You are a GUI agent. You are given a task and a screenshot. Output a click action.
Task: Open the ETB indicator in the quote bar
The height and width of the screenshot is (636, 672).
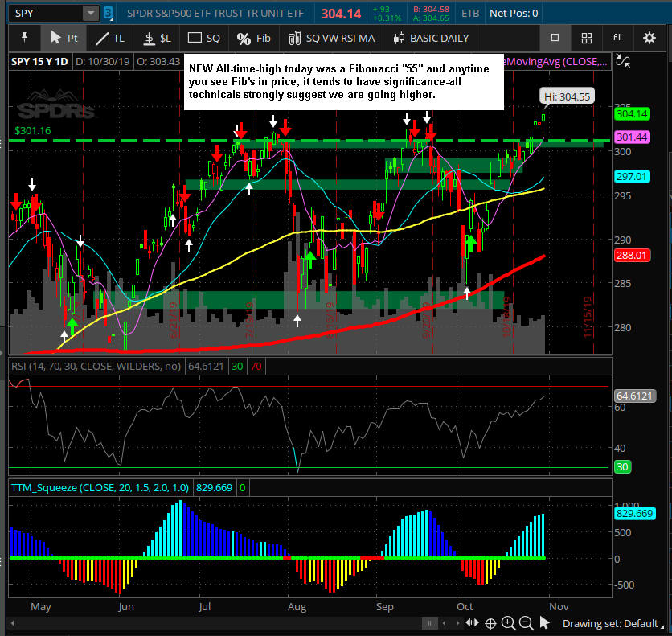[x=470, y=14]
